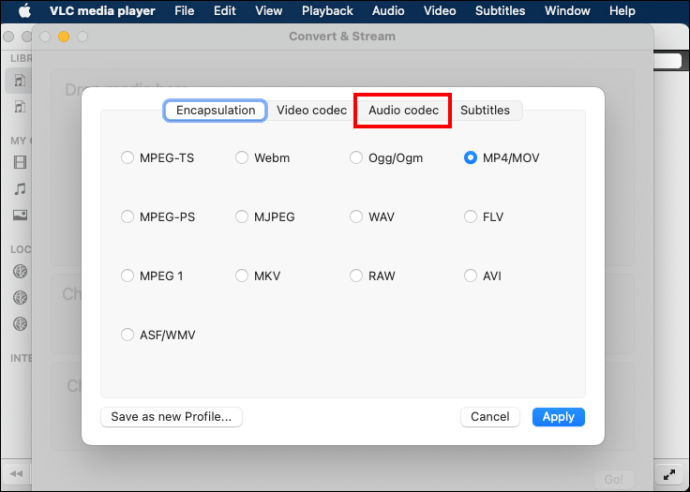Open the Playback menu in the menu bar
Screen dimensions: 690x492
[x=327, y=11]
